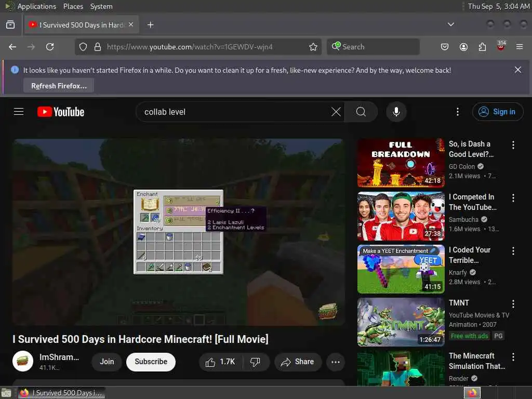Open Firefox account icon

click(x=463, y=47)
